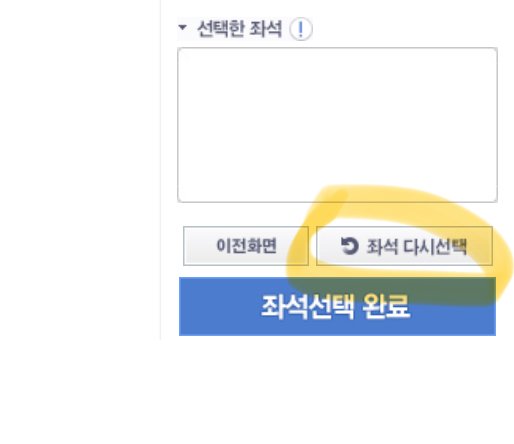Expand the selected seats panel header

pyautogui.click(x=245, y=29)
